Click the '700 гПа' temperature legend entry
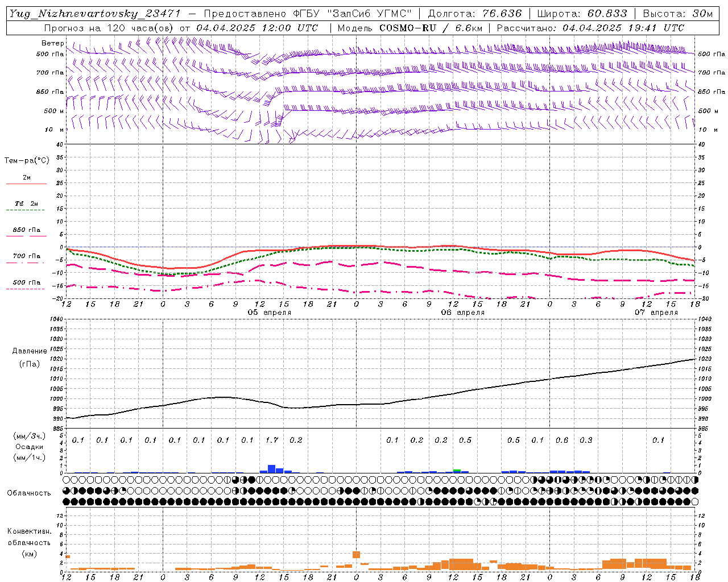The image size is (728, 582). point(27,256)
